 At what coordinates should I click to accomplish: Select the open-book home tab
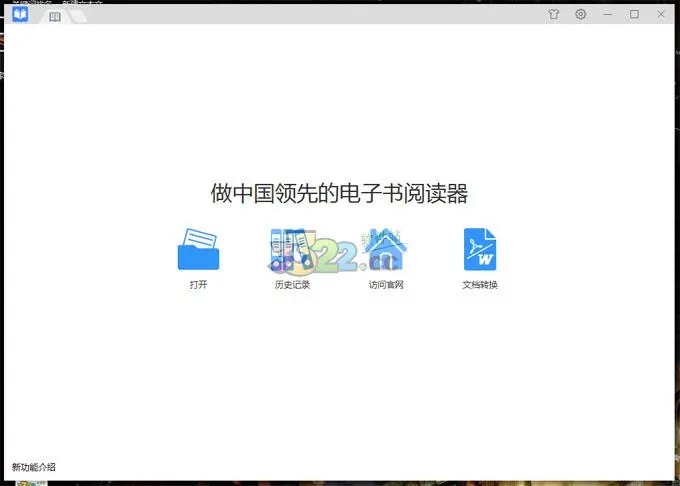[x=55, y=17]
